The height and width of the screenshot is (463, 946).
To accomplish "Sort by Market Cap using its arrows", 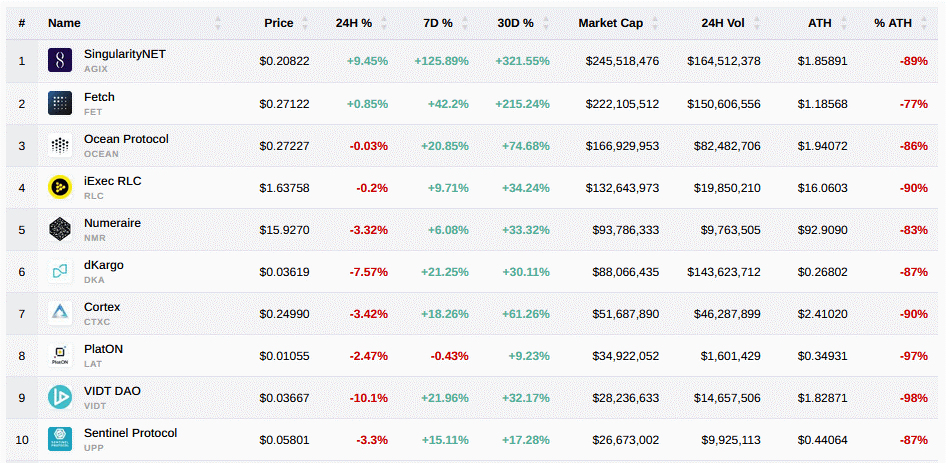I will coord(655,23).
